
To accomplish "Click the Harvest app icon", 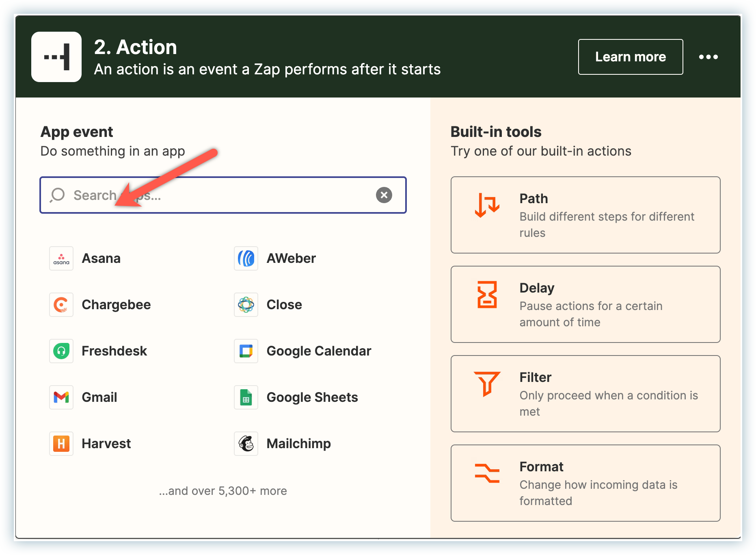I will 61,444.
